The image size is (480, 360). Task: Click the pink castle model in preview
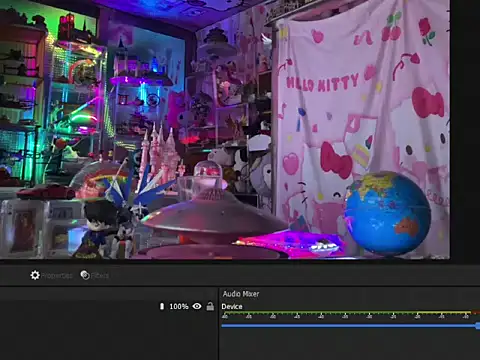pyautogui.click(x=162, y=152)
